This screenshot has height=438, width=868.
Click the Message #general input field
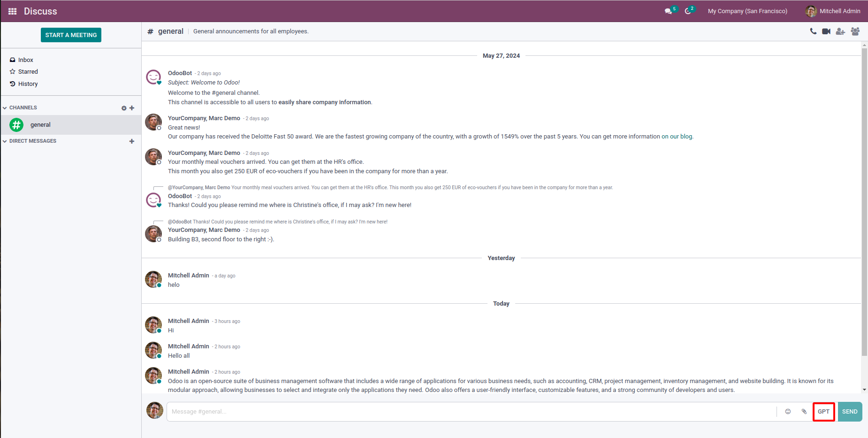(472, 412)
